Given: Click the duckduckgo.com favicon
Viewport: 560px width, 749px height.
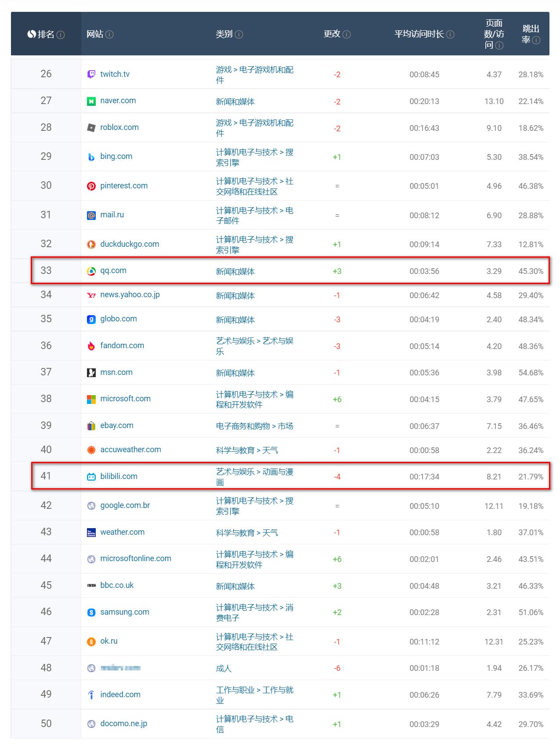Looking at the screenshot, I should [91, 245].
